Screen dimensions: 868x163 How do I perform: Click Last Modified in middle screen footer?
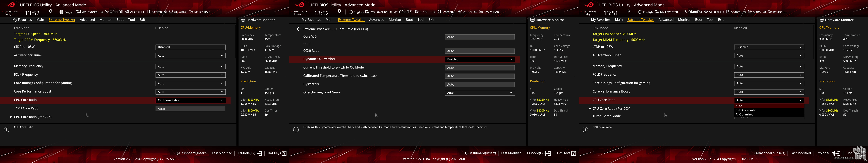(511, 153)
